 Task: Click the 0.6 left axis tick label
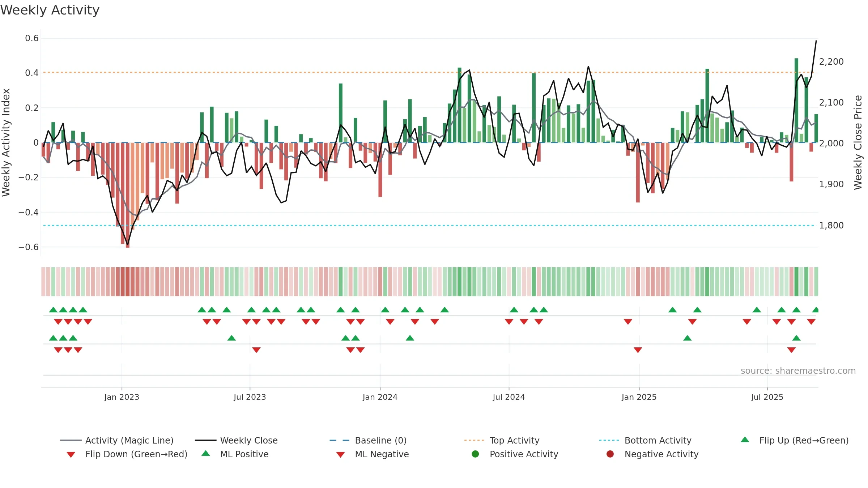tap(32, 38)
